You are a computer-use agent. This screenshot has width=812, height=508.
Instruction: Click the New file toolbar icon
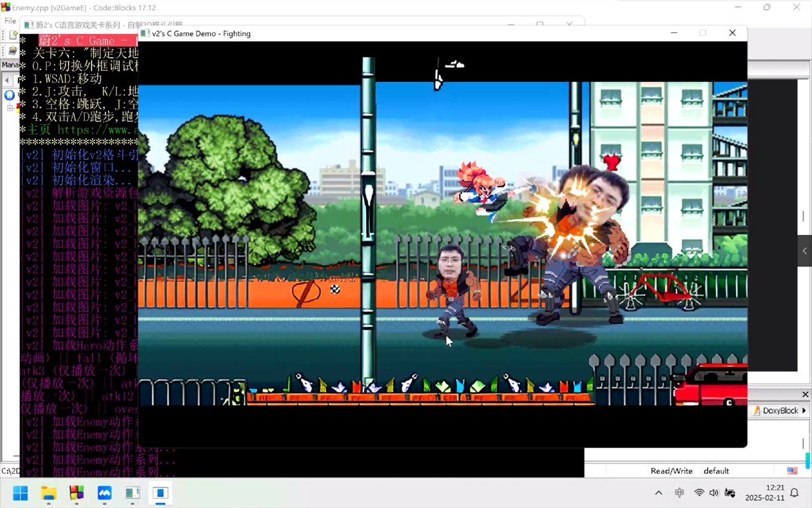point(13,36)
